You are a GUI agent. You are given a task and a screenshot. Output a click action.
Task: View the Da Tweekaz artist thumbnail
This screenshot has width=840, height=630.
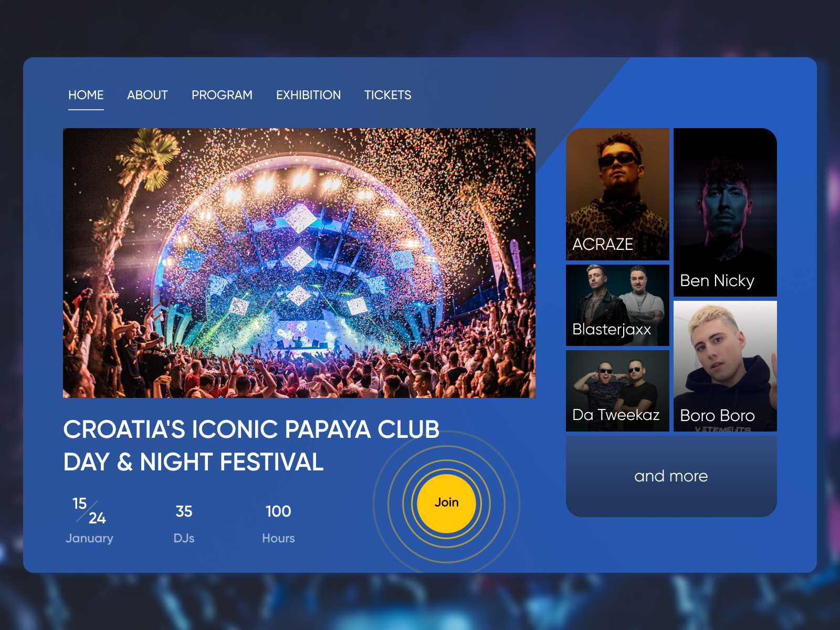618,391
